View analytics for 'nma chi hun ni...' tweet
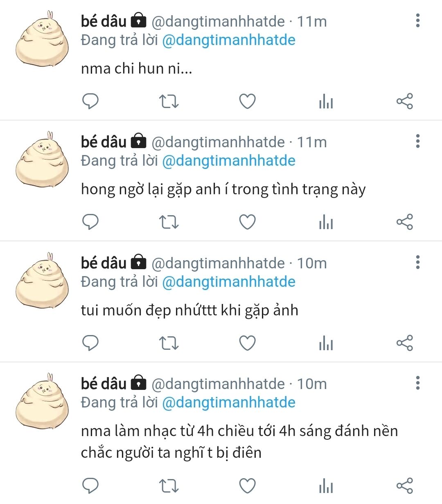The height and width of the screenshot is (504, 442). click(x=326, y=101)
